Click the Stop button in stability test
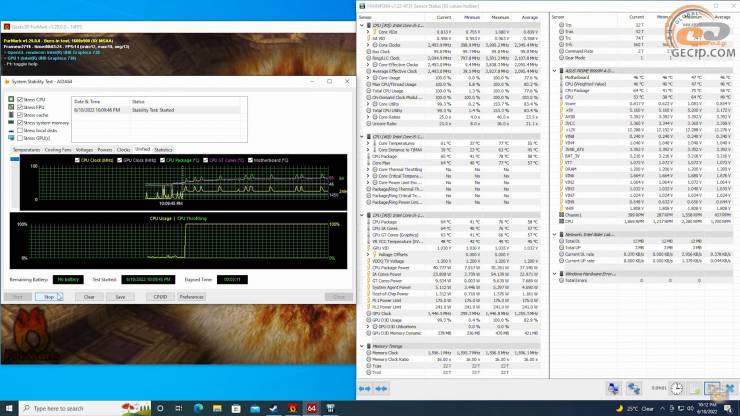 click(x=49, y=297)
